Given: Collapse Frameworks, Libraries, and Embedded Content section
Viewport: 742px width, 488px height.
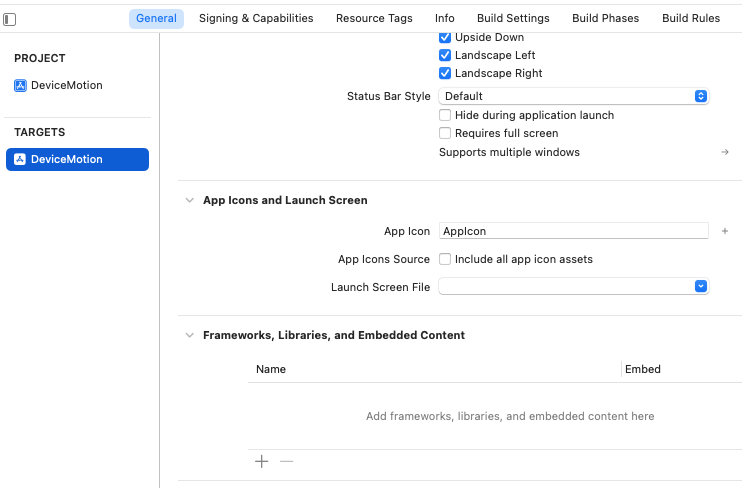Looking at the screenshot, I should pos(189,336).
